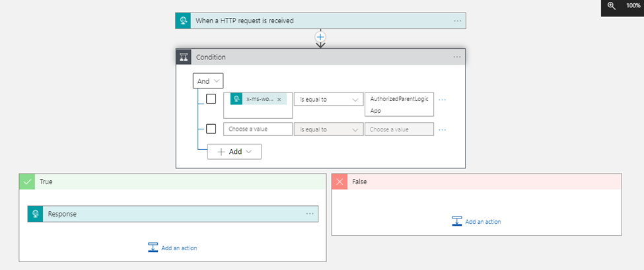Open the second row's 'is equal to' dropdown

pyautogui.click(x=328, y=129)
